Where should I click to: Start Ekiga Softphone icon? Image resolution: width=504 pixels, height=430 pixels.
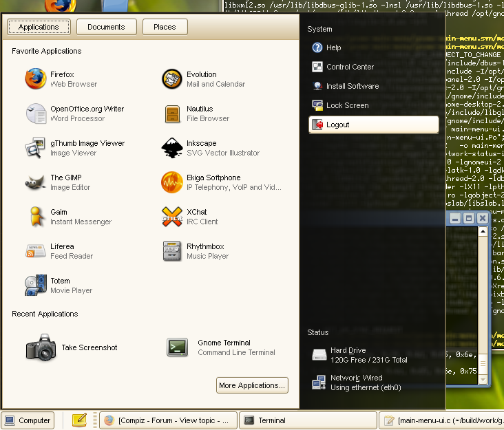pos(172,182)
